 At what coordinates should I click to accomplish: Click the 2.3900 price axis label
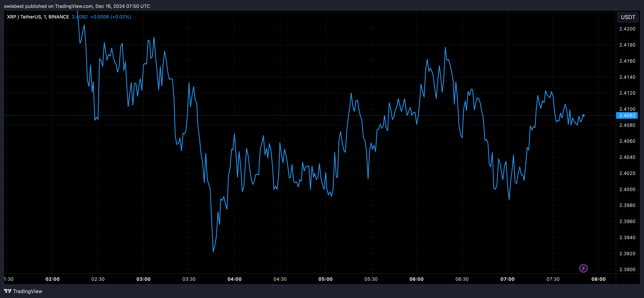(627, 270)
